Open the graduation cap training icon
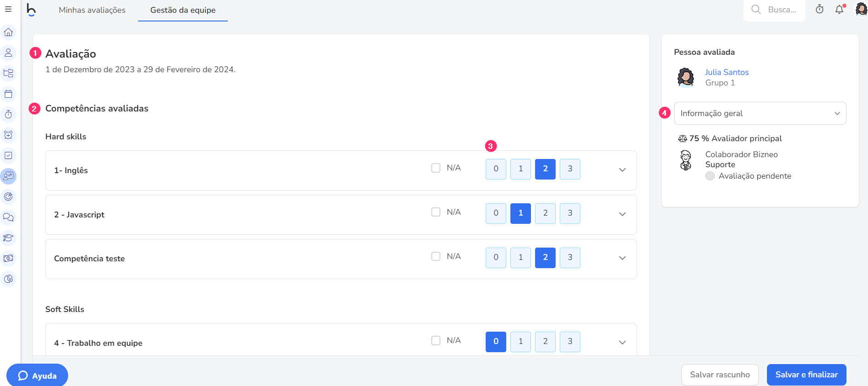 [x=8, y=238]
